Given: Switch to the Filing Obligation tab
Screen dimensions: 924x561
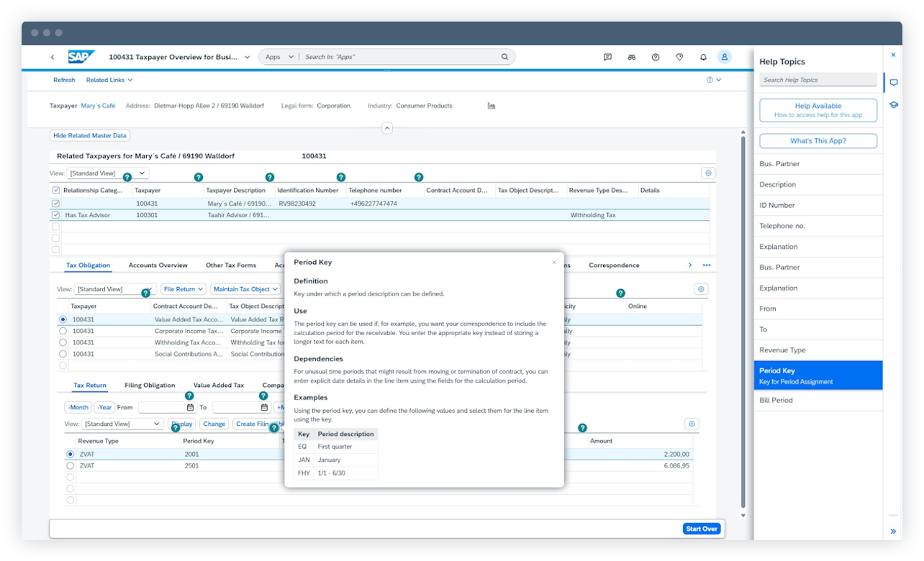Looking at the screenshot, I should click(x=148, y=385).
